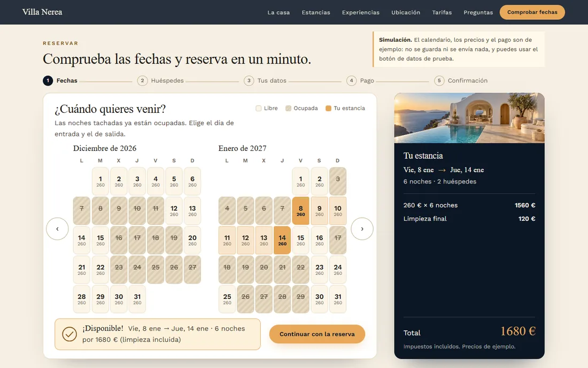Click the Simulación notice text
The width and height of the screenshot is (588, 368).
(x=459, y=49)
